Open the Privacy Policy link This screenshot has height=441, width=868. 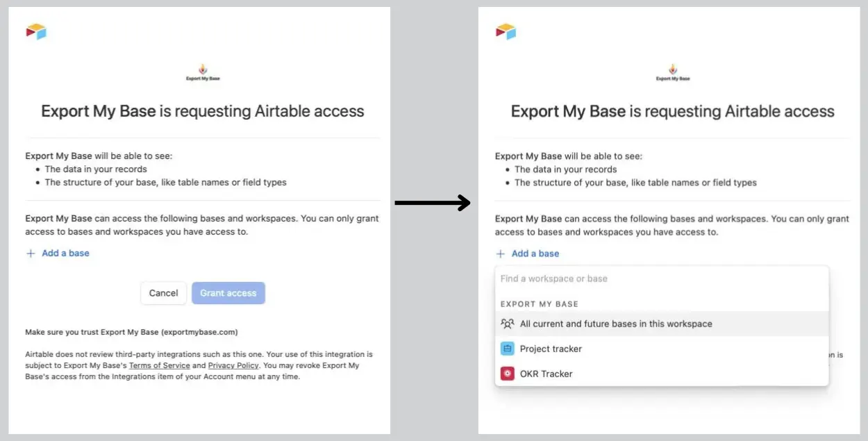[233, 365]
